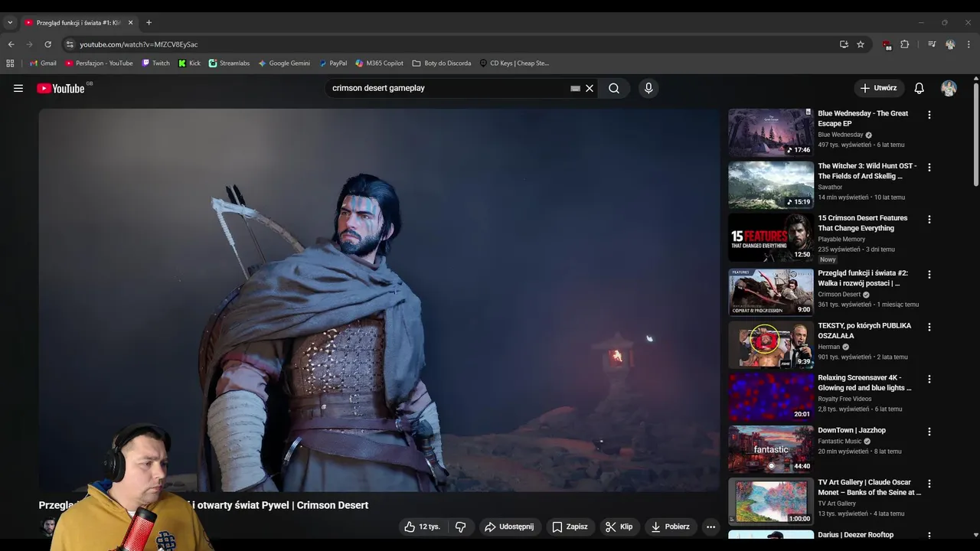Image resolution: width=980 pixels, height=551 pixels.
Task: Reload the page with refresh icon
Action: (x=47, y=44)
